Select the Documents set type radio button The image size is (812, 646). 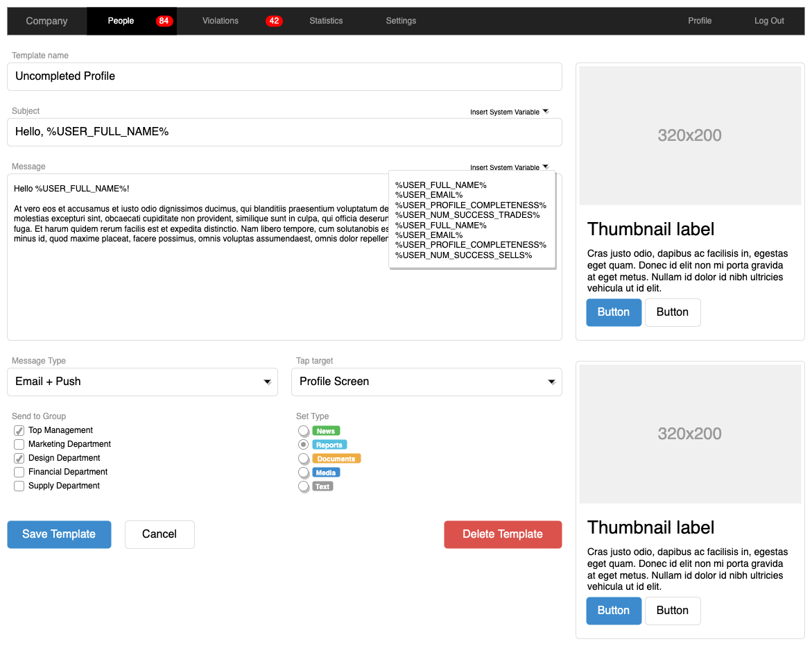pyautogui.click(x=303, y=458)
